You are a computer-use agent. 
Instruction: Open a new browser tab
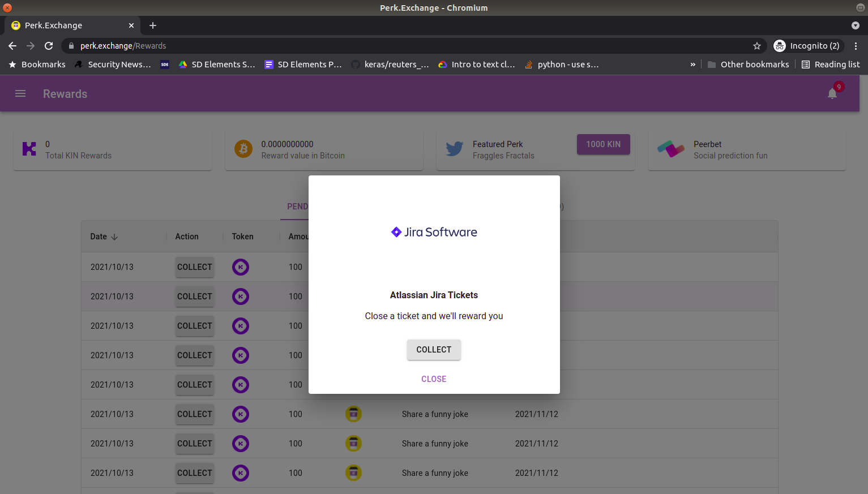(153, 25)
